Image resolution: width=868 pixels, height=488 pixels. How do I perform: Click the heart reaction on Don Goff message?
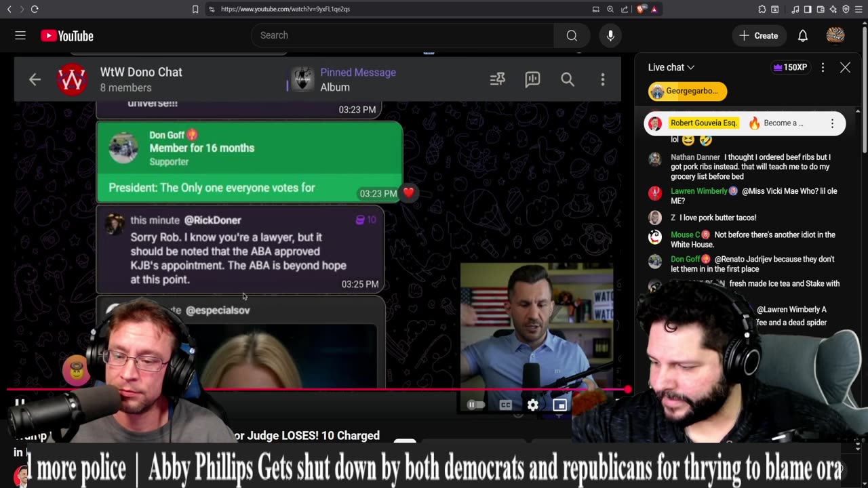pyautogui.click(x=408, y=192)
